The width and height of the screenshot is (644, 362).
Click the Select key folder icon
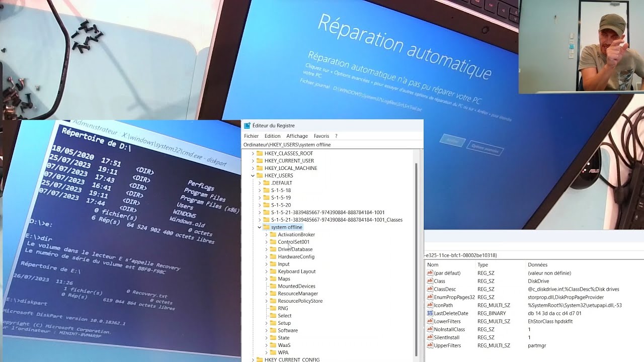tap(273, 316)
